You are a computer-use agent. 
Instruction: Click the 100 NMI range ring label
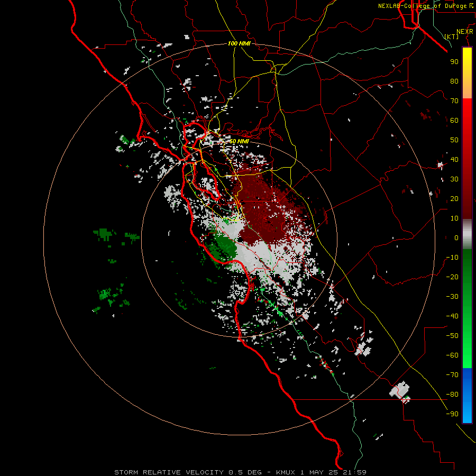[239, 43]
